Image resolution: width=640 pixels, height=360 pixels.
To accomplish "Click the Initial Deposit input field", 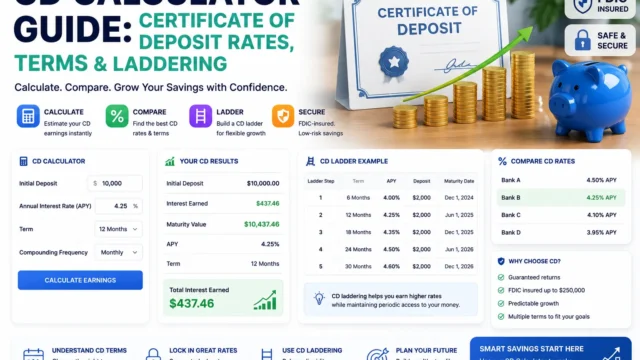I will [115, 184].
